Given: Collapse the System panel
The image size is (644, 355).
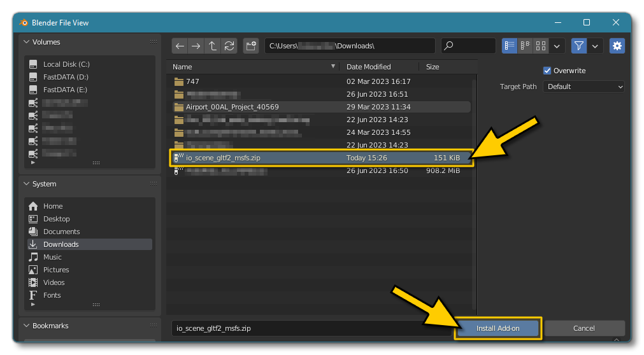Looking at the screenshot, I should pyautogui.click(x=27, y=184).
